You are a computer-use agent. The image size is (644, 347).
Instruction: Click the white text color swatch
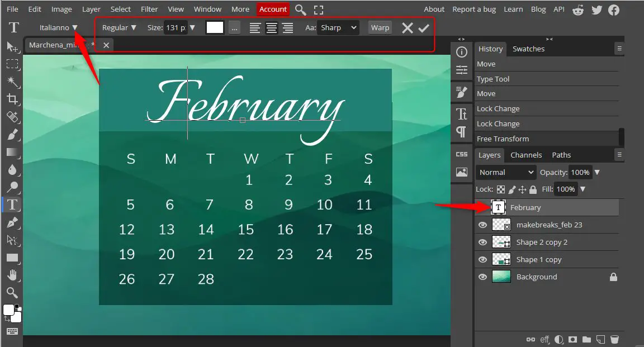[215, 27]
